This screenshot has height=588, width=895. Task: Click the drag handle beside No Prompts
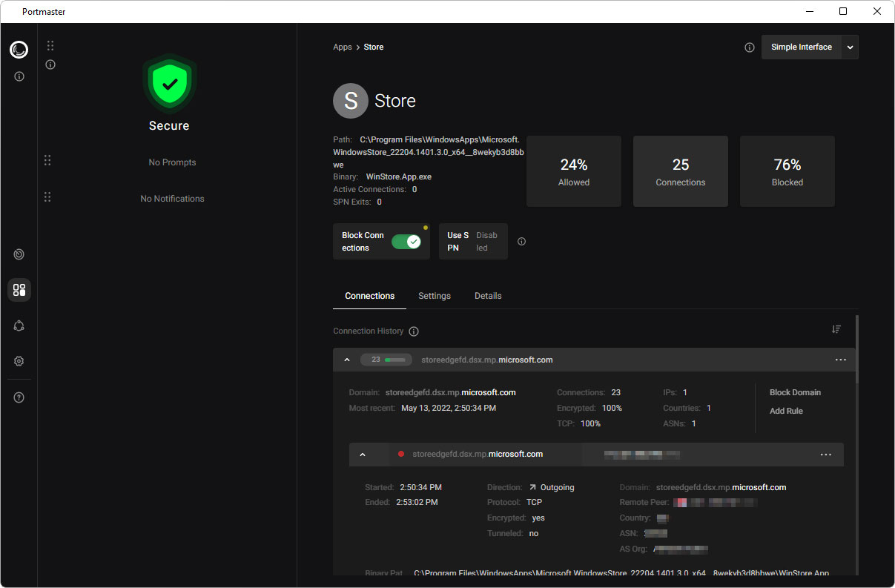pyautogui.click(x=47, y=160)
